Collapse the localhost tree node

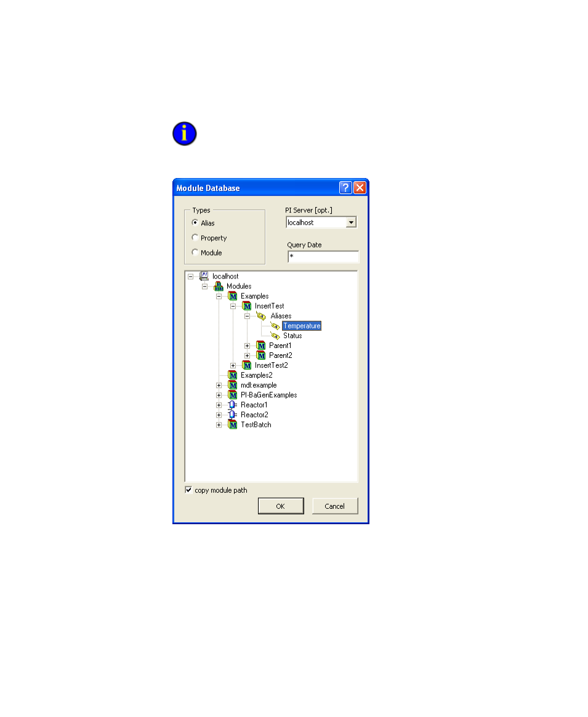tap(191, 277)
